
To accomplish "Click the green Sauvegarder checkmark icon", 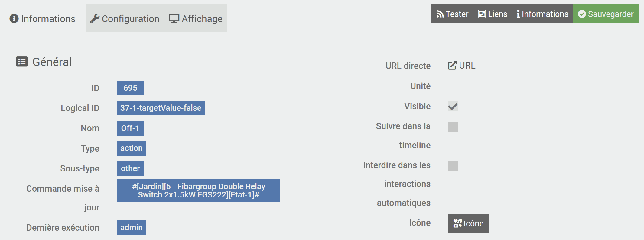I will (582, 14).
